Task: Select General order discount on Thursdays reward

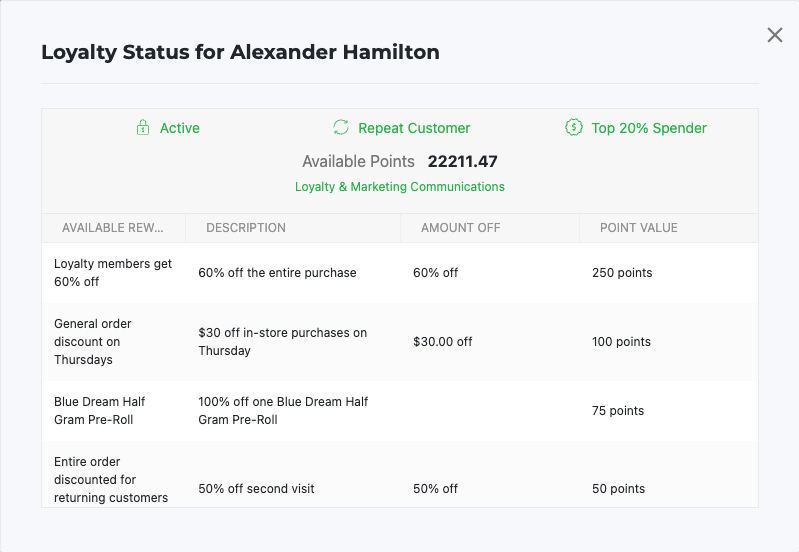Action: click(x=400, y=341)
